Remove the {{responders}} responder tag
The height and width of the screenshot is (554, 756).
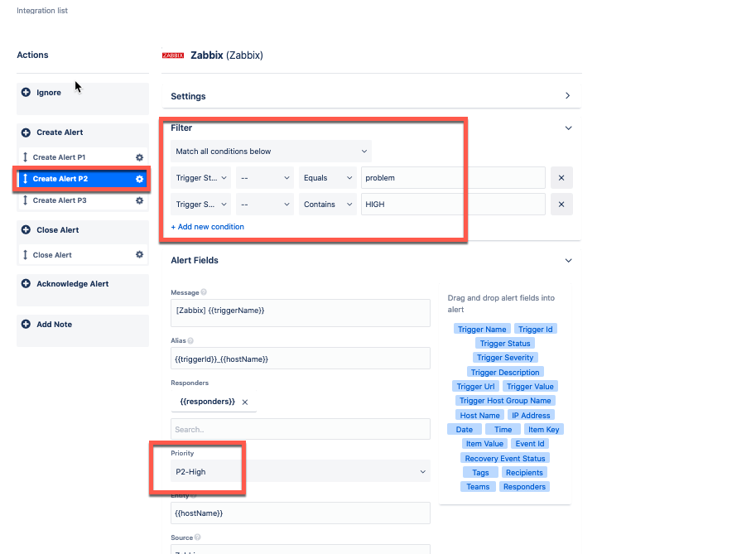click(x=245, y=402)
